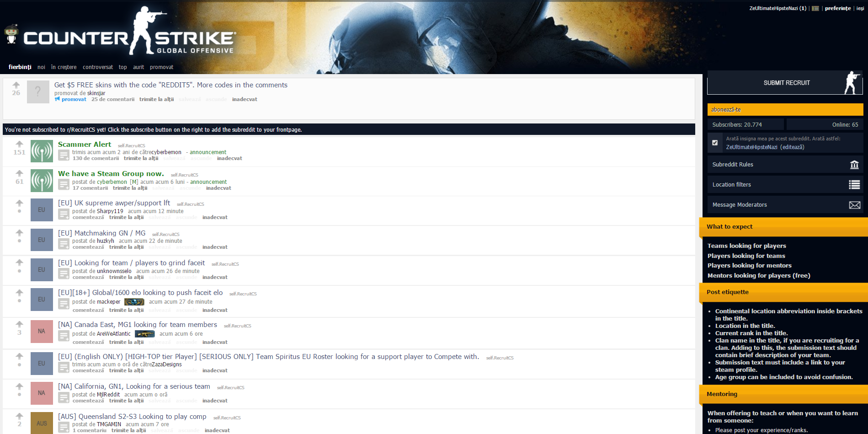868x434 pixels.
Task: Expand the "Scammer Alert" self-post text
Action: point(64,156)
